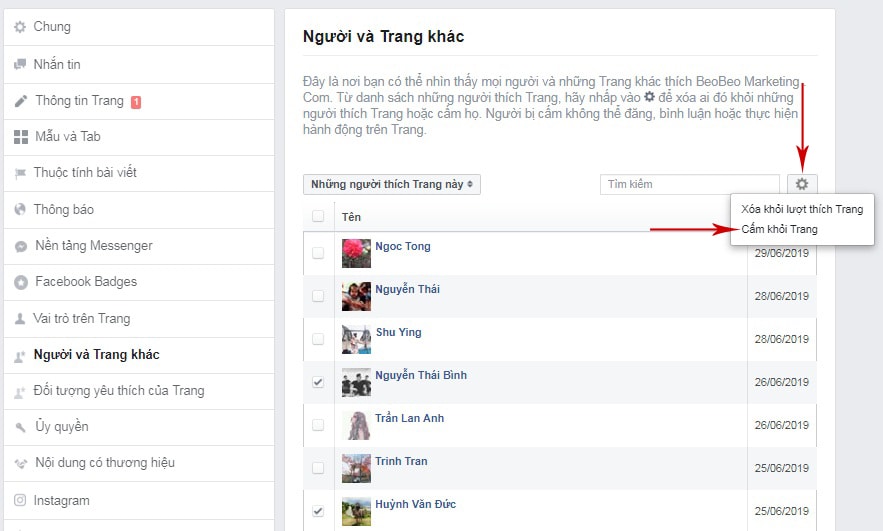Select Xóa khỏi lượt thích Trang option
This screenshot has width=883, height=531.
(802, 209)
